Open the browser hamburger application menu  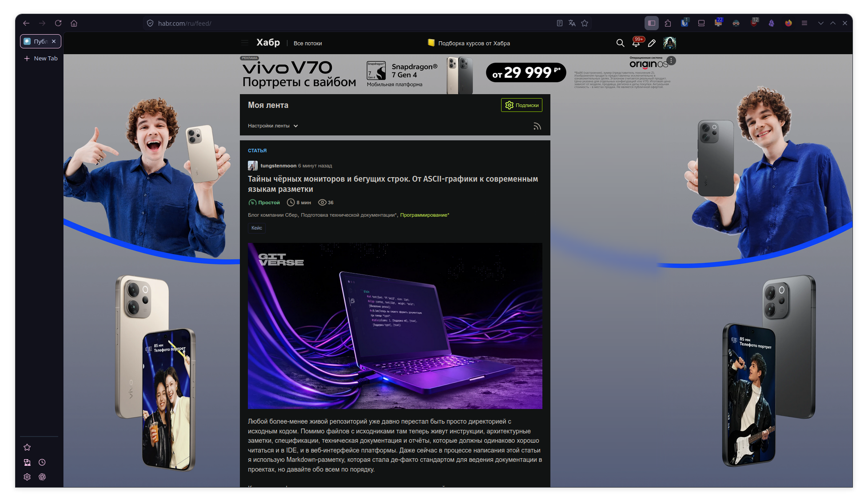[x=804, y=23]
